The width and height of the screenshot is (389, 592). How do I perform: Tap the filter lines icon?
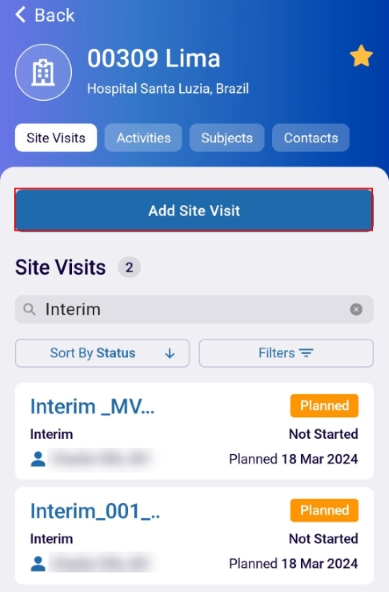[x=306, y=353]
